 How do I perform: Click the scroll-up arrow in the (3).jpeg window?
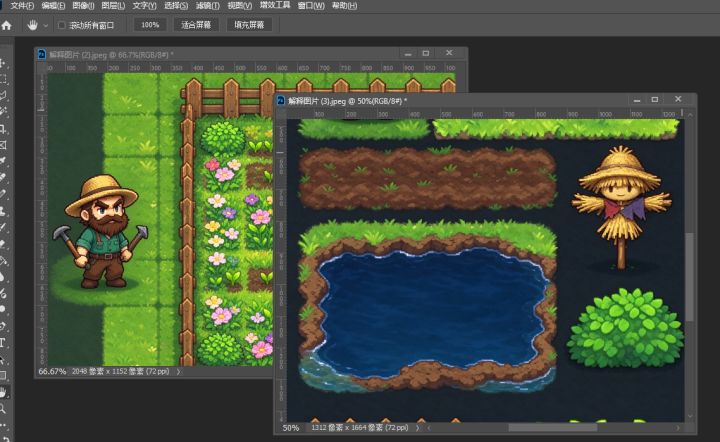pyautogui.click(x=690, y=114)
